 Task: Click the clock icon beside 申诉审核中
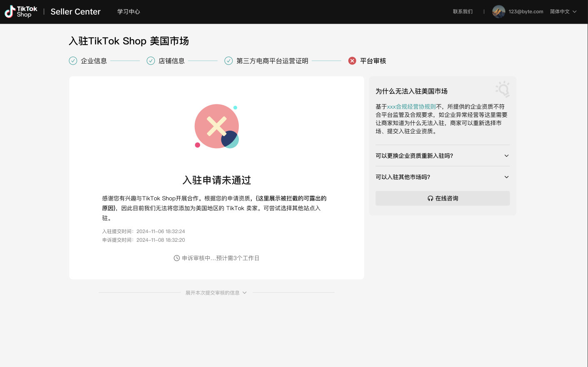pos(177,258)
